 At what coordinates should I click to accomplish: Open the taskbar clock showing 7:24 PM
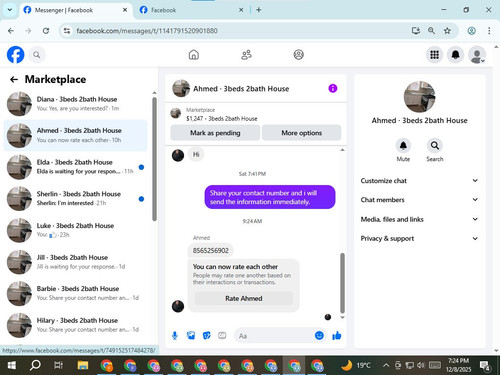[458, 365]
